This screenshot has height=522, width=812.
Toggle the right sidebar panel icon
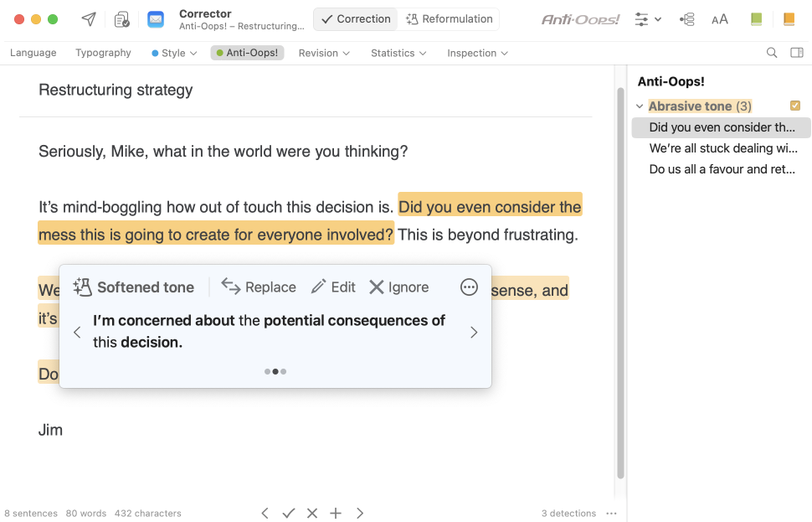click(797, 53)
